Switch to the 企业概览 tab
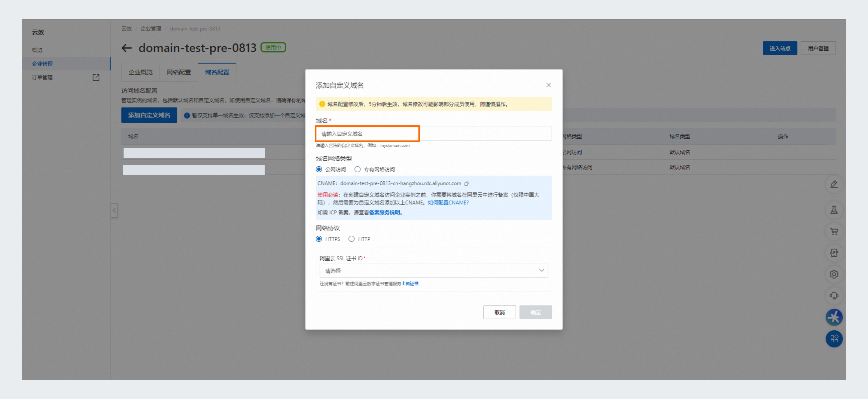Viewport: 868px width, 399px height. click(140, 72)
